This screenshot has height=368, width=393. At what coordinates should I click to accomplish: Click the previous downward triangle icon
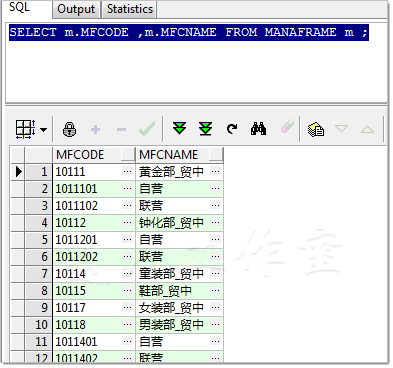pos(341,129)
